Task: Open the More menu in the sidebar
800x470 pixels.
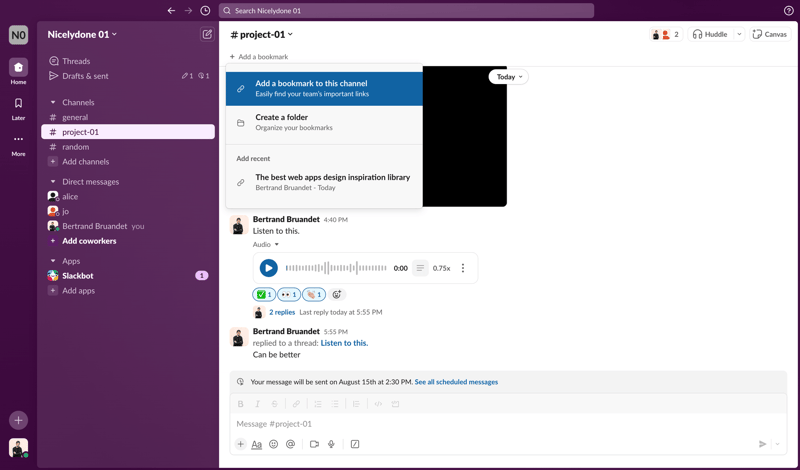Action: point(18,145)
